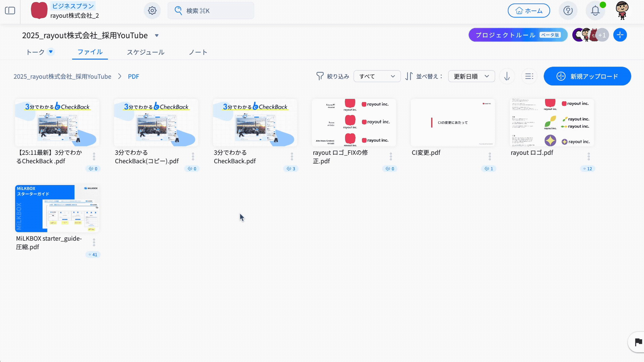Image resolution: width=644 pixels, height=362 pixels.
Task: Go to ホーム button
Action: click(x=529, y=11)
